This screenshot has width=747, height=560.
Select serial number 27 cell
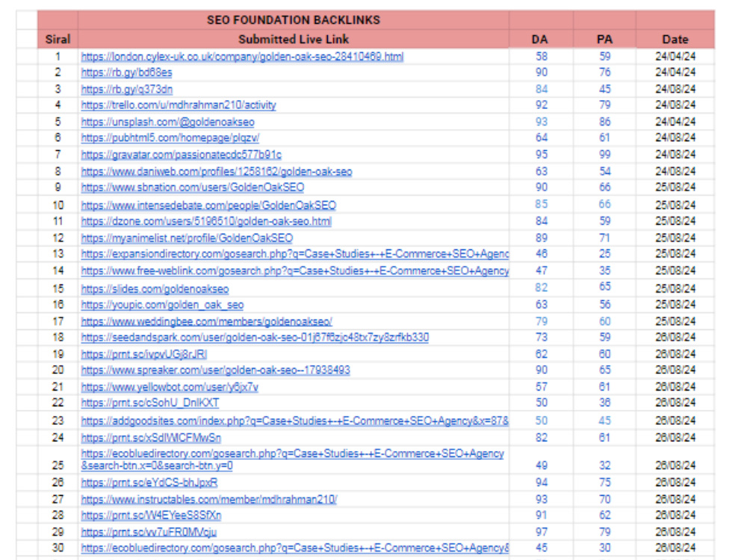click(58, 500)
